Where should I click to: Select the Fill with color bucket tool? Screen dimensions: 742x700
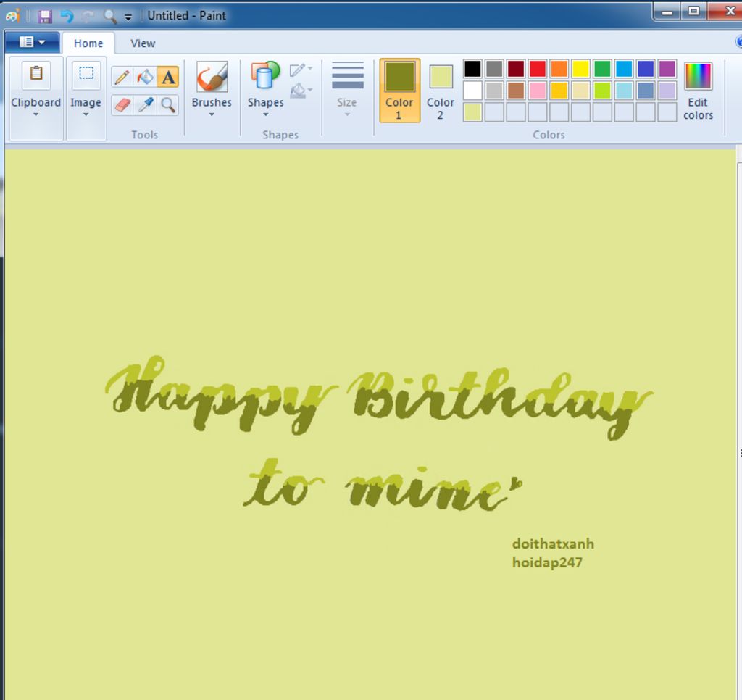[145, 77]
